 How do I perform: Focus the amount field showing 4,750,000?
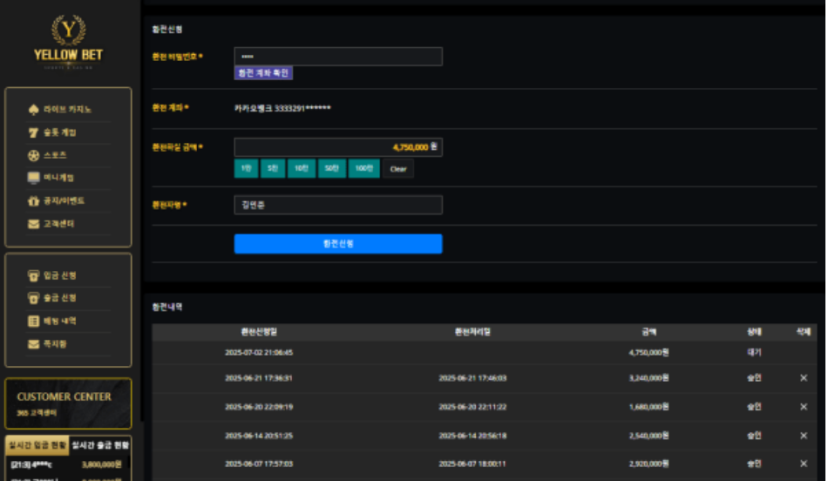point(338,147)
